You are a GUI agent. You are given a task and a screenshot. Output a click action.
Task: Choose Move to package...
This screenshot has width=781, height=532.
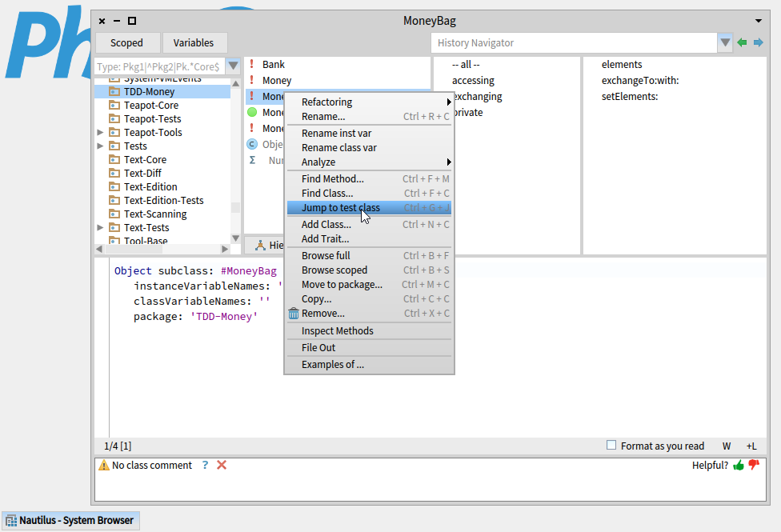tap(369, 285)
